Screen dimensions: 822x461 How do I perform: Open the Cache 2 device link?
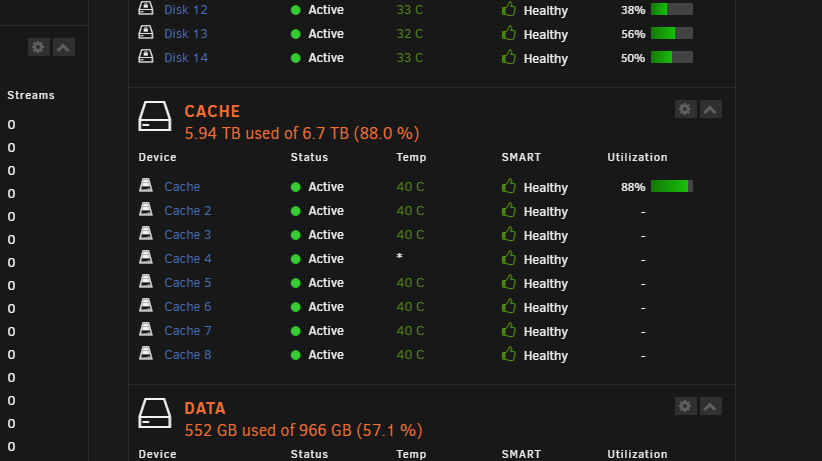(188, 211)
